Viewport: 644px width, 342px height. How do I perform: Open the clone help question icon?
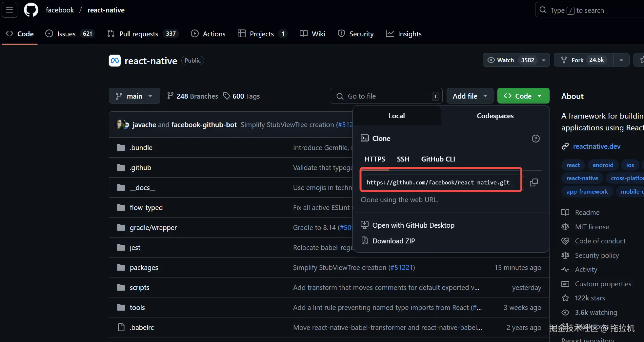point(535,139)
